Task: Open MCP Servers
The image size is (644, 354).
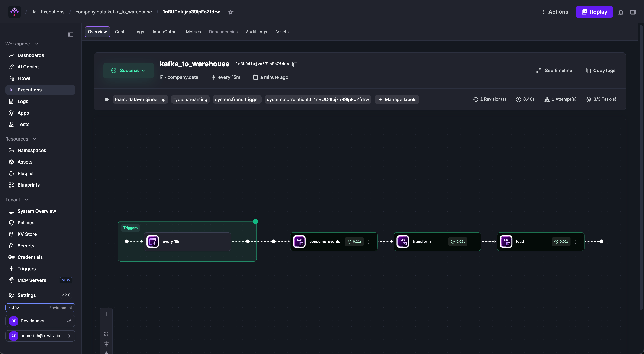Action: pos(40,280)
